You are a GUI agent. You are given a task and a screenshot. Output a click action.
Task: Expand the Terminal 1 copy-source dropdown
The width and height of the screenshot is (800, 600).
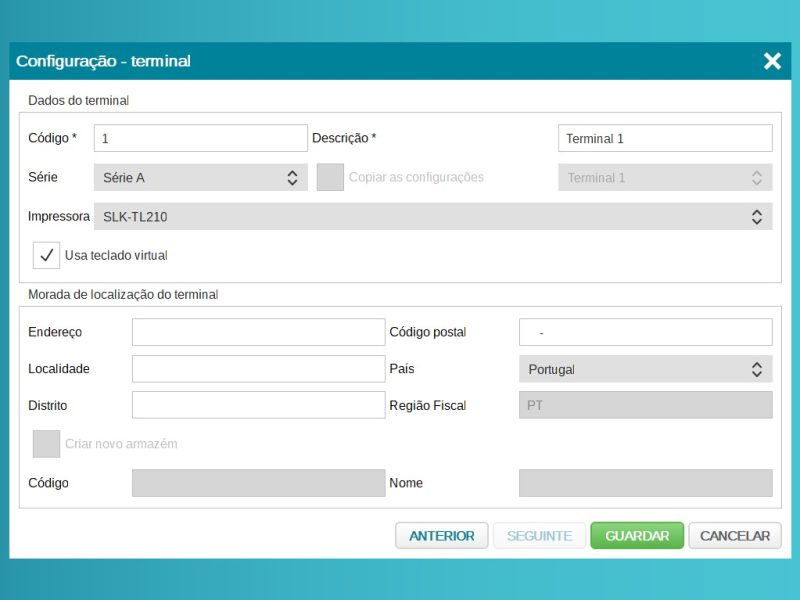tap(664, 177)
